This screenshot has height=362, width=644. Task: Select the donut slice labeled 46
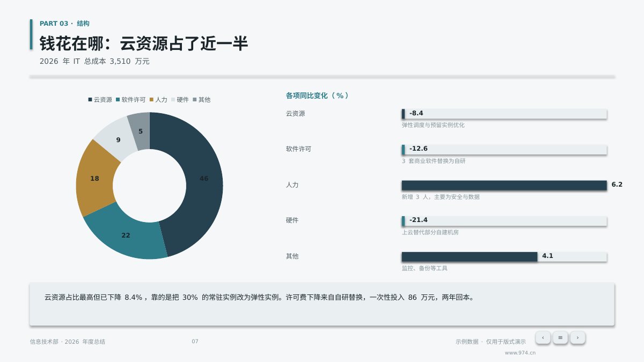204,179
